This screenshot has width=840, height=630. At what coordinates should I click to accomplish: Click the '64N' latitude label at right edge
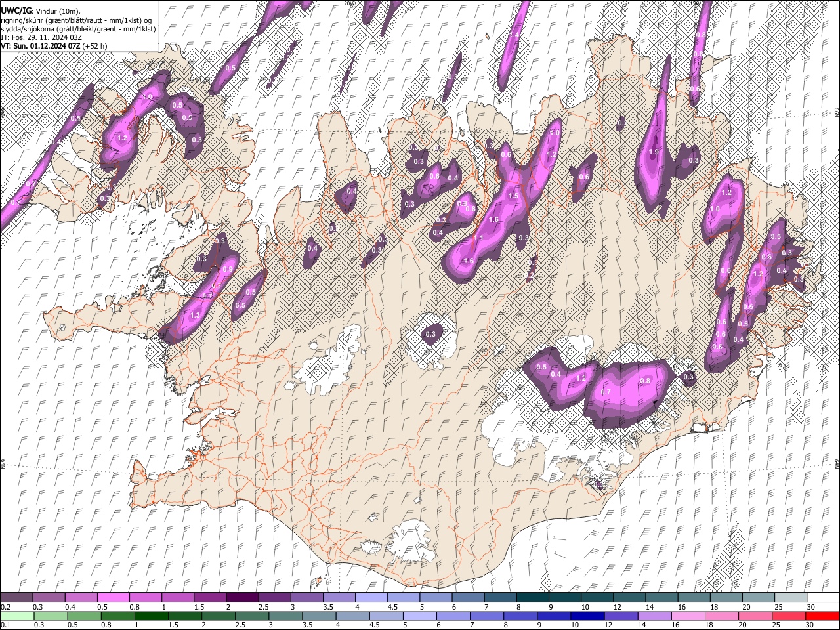(837, 463)
